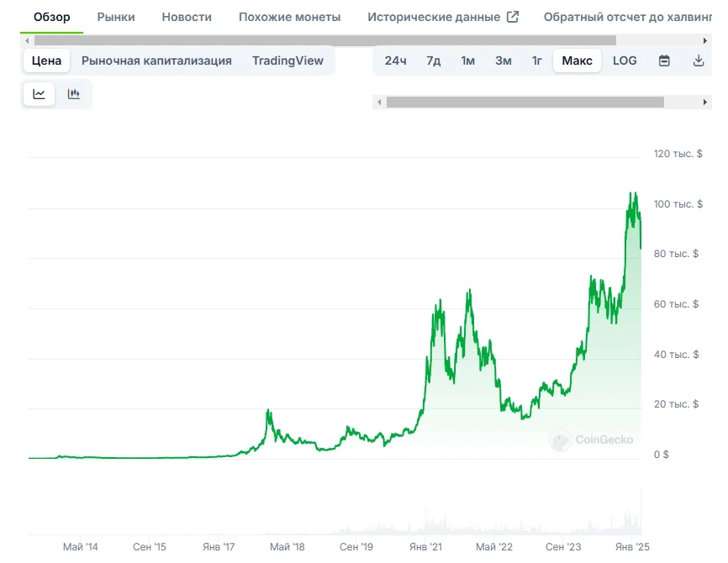Open the calendar date range picker
The image size is (728, 563).
664,61
